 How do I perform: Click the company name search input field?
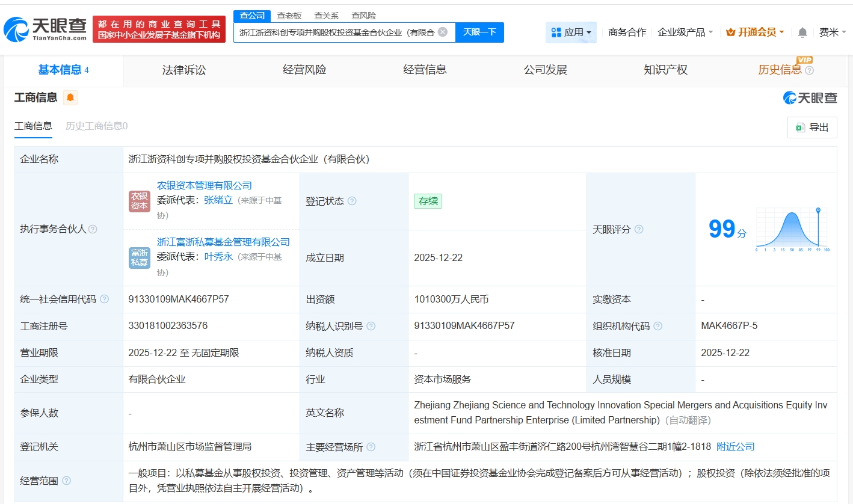pos(336,32)
